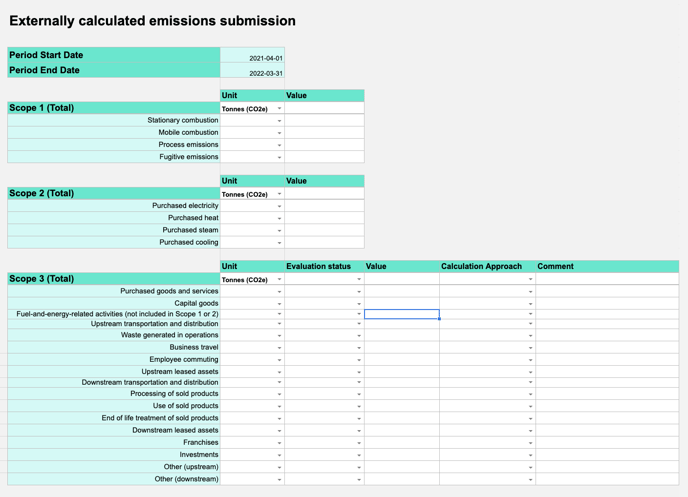
Task: Open the Purchased electricity unit dropdown
Action: click(279, 206)
